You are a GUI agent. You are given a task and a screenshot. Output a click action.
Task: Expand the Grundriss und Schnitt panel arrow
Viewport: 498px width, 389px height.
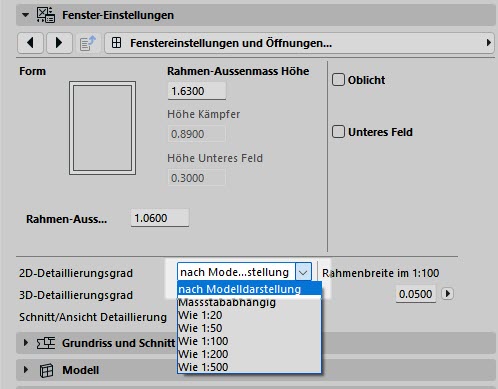(25, 342)
